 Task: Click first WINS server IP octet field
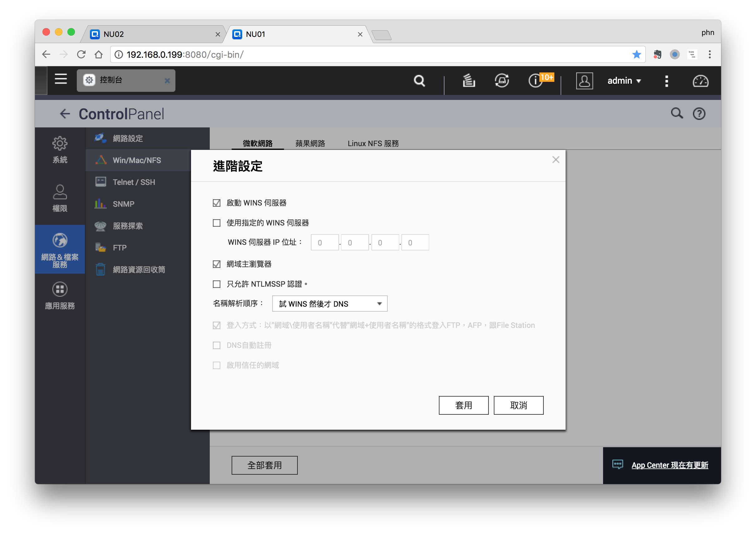pyautogui.click(x=325, y=243)
